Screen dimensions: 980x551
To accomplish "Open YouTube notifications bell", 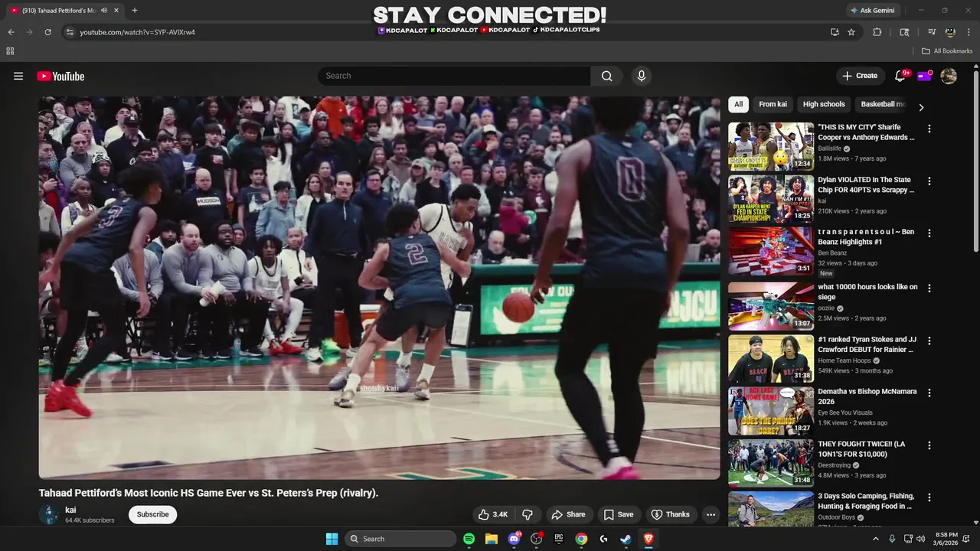I will 900,76.
